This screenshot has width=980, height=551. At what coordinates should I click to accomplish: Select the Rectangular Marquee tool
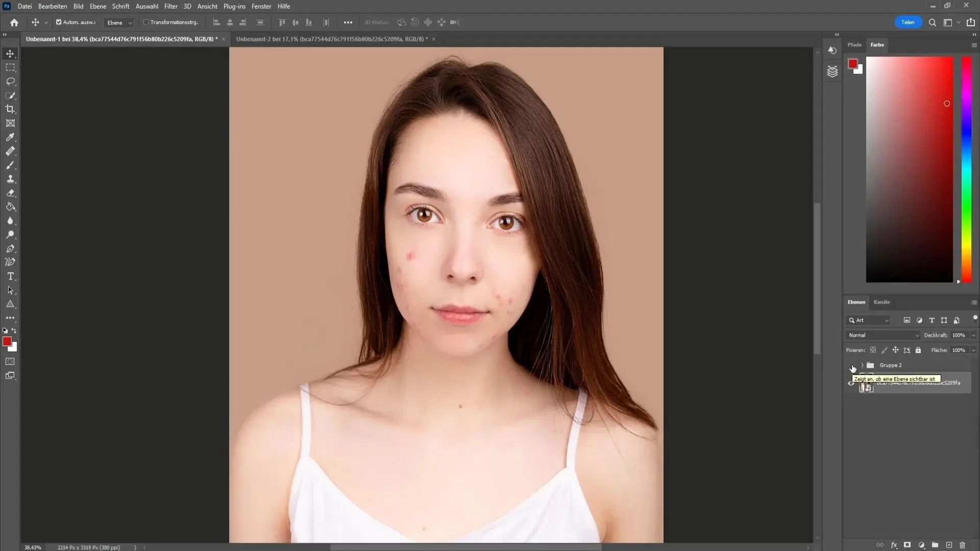click(x=10, y=67)
